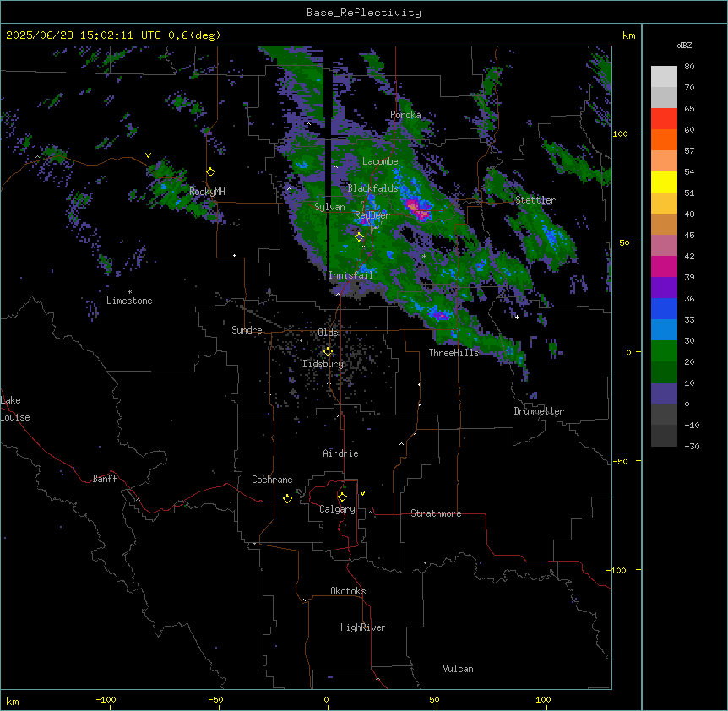Select the Didsbury label
Image resolution: width=728 pixels, height=711 pixels.
(x=323, y=364)
